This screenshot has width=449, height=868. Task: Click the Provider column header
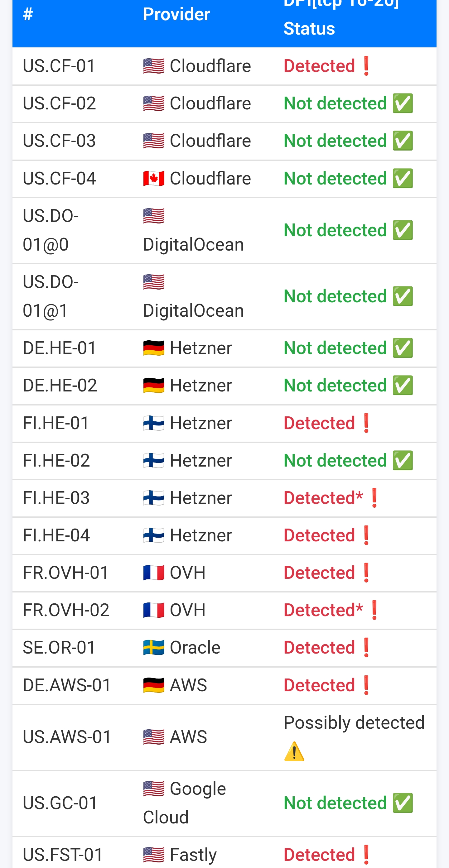176,14
